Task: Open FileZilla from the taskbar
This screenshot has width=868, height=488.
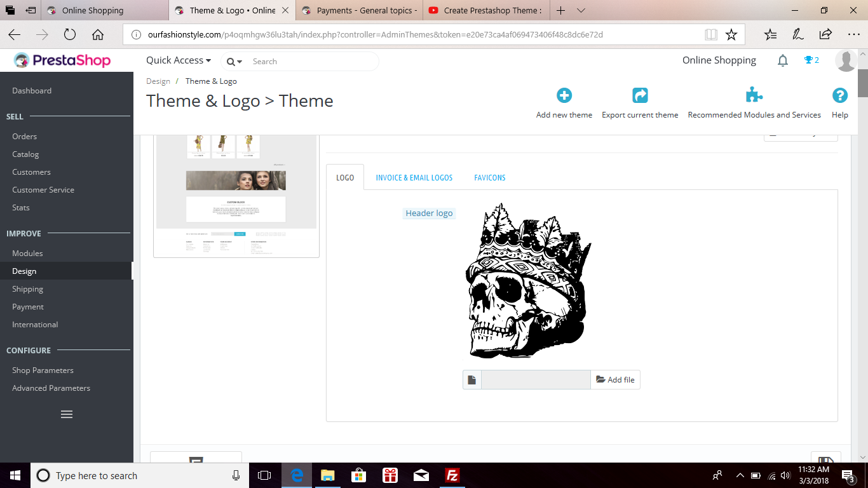Action: tap(452, 475)
